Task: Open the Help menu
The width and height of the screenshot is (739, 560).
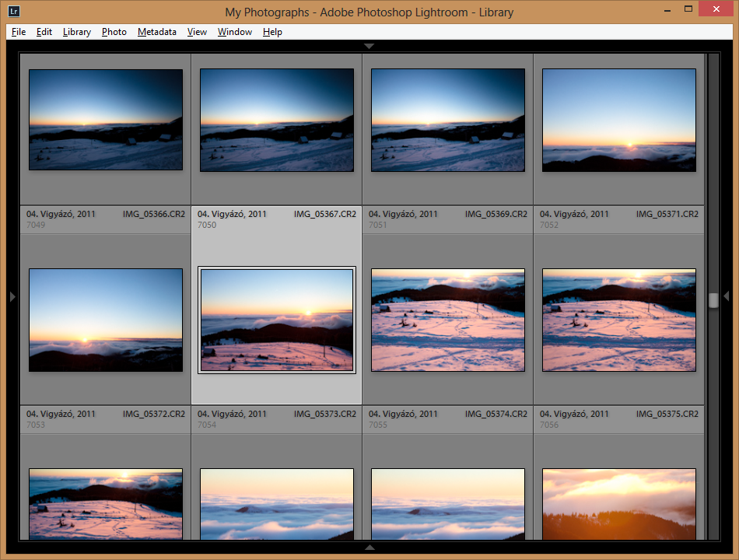Action: coord(272,32)
